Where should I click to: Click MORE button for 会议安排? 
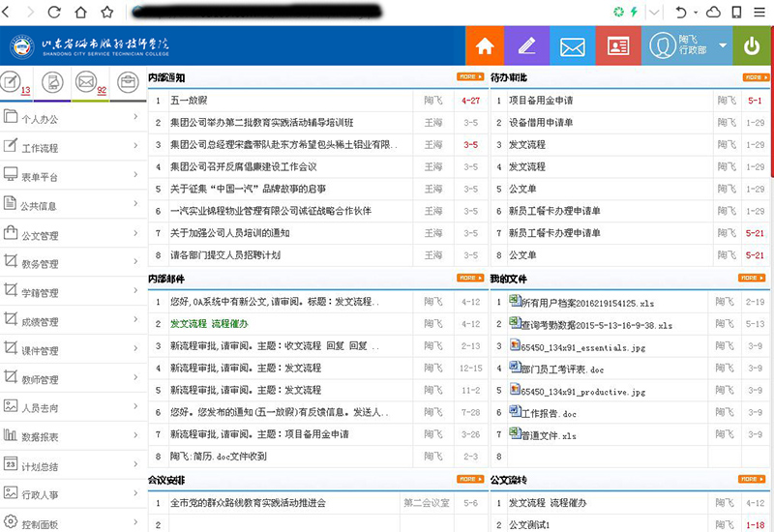470,479
